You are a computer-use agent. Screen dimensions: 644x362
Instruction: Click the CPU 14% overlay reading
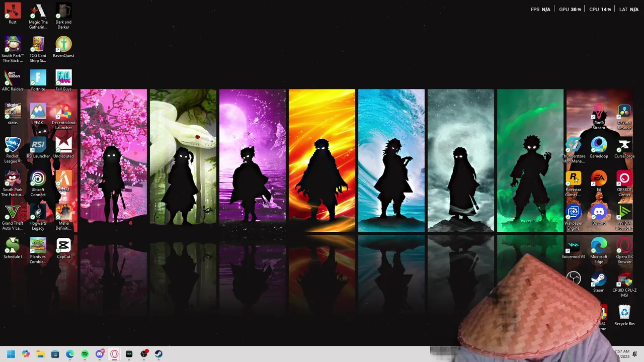[x=600, y=9]
